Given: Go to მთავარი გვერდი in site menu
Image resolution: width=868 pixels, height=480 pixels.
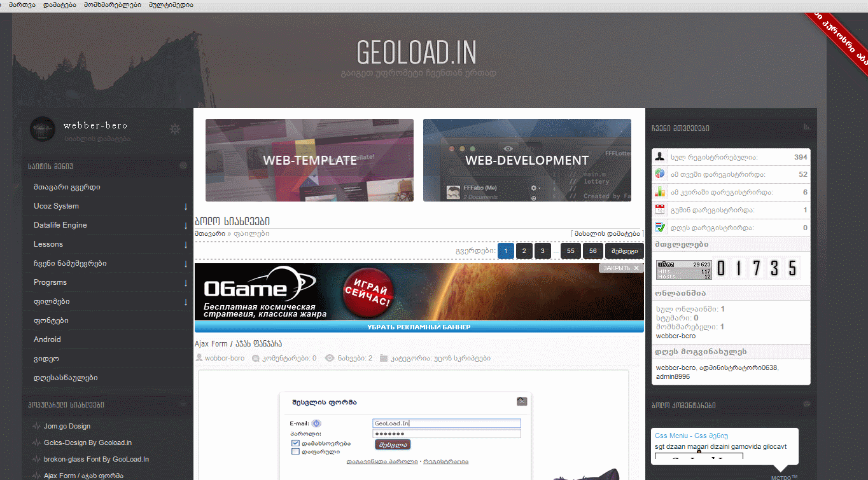Looking at the screenshot, I should coord(67,187).
